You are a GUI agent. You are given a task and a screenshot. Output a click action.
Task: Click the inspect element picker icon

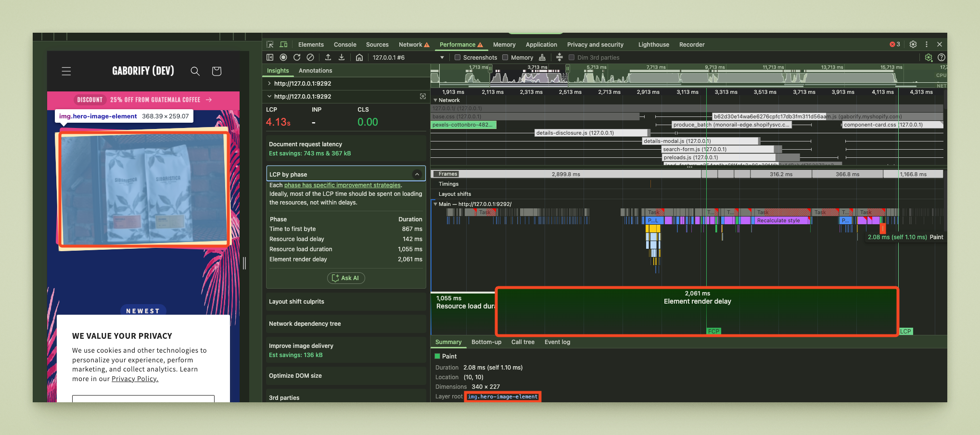click(x=270, y=44)
